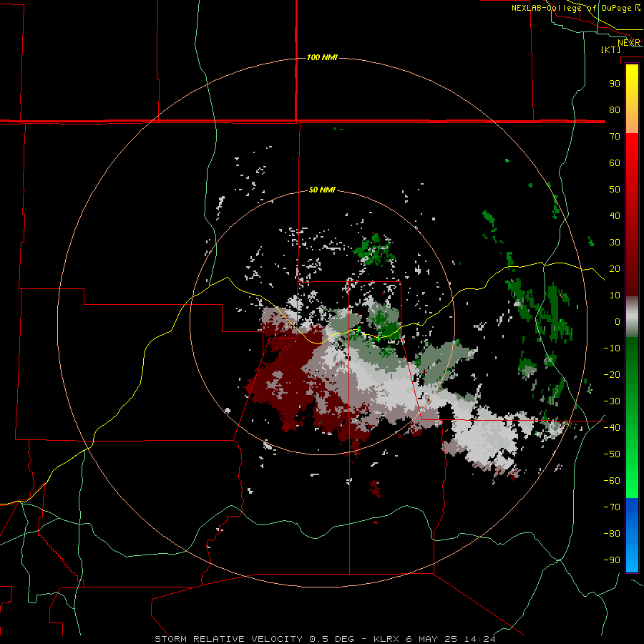This screenshot has height=644, width=644.
Task: Click the -10 value on the velocity scale
Action: (612, 348)
